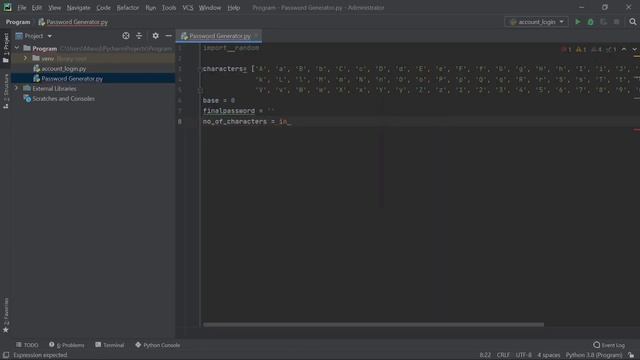Open Search Everywhere magnifier icon
Viewport: 640px width, 360px height.
point(633,22)
